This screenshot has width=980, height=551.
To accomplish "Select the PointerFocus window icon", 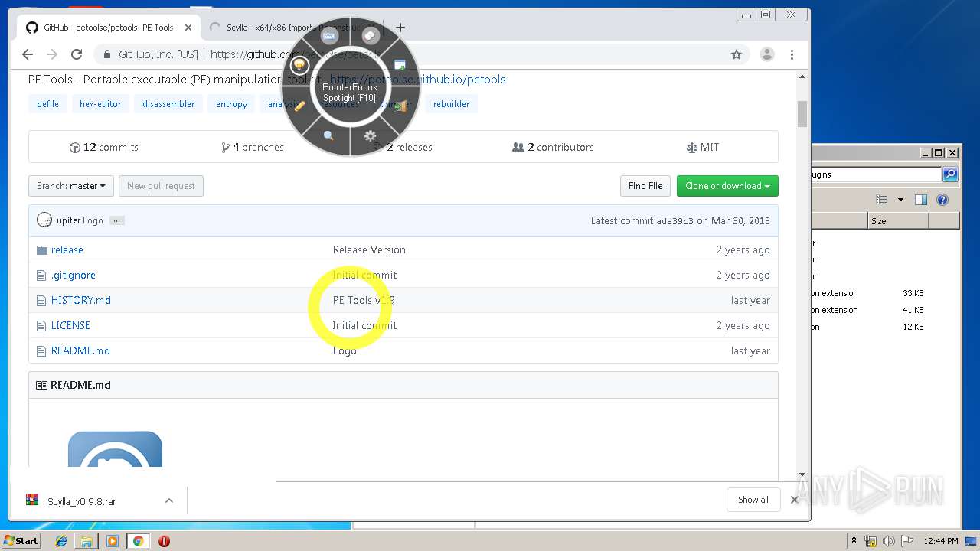I will [x=400, y=65].
